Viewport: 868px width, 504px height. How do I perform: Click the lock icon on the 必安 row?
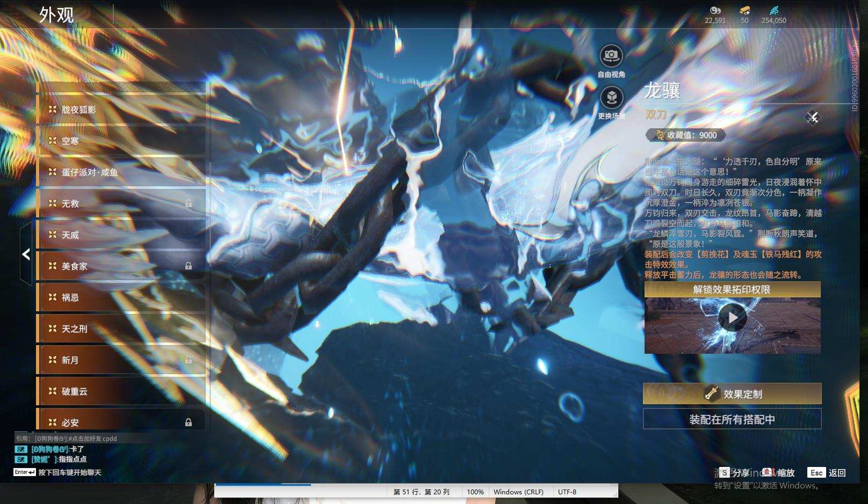[189, 422]
